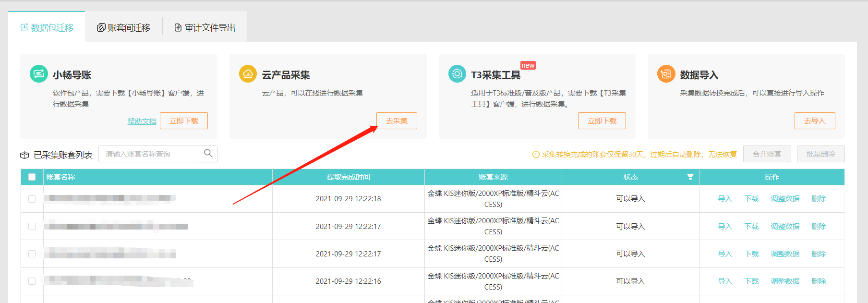Click the timestamp 2021-09-29 12:22:16
The width and height of the screenshot is (868, 303).
pos(349,281)
